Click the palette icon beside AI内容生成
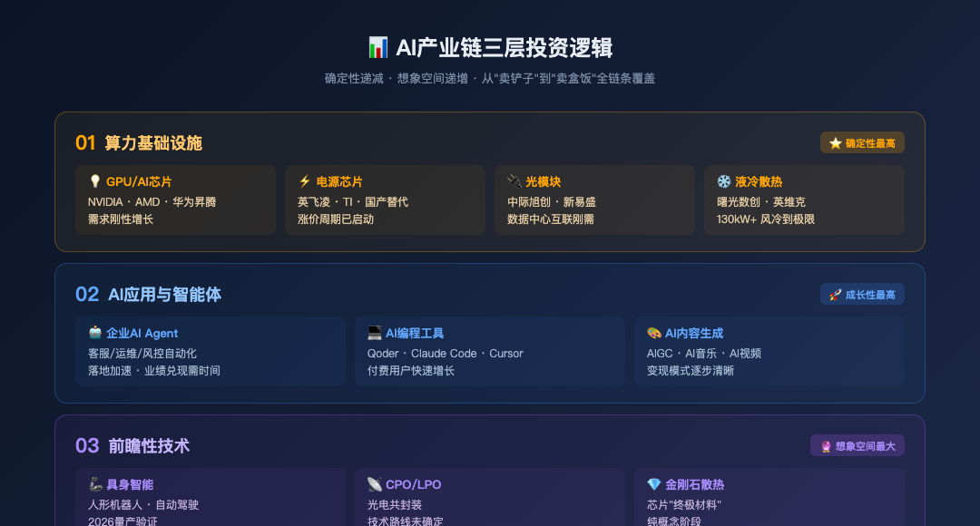980x526 pixels. pos(653,332)
